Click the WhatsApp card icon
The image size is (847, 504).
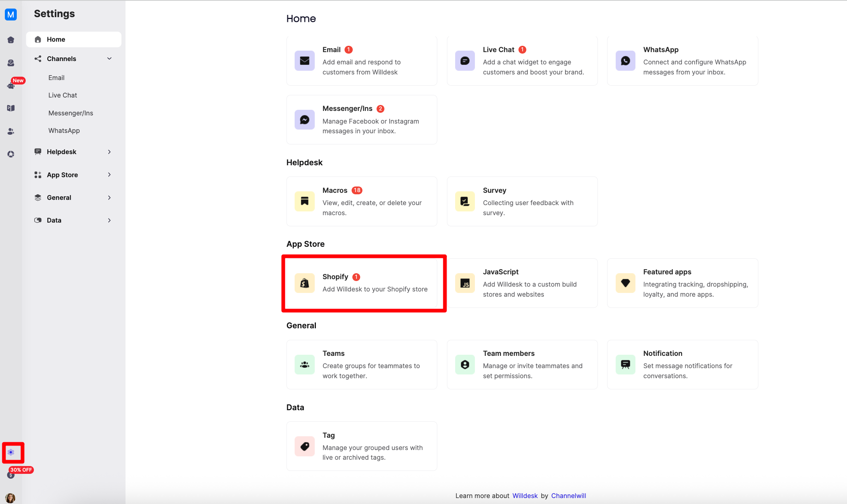[625, 61]
